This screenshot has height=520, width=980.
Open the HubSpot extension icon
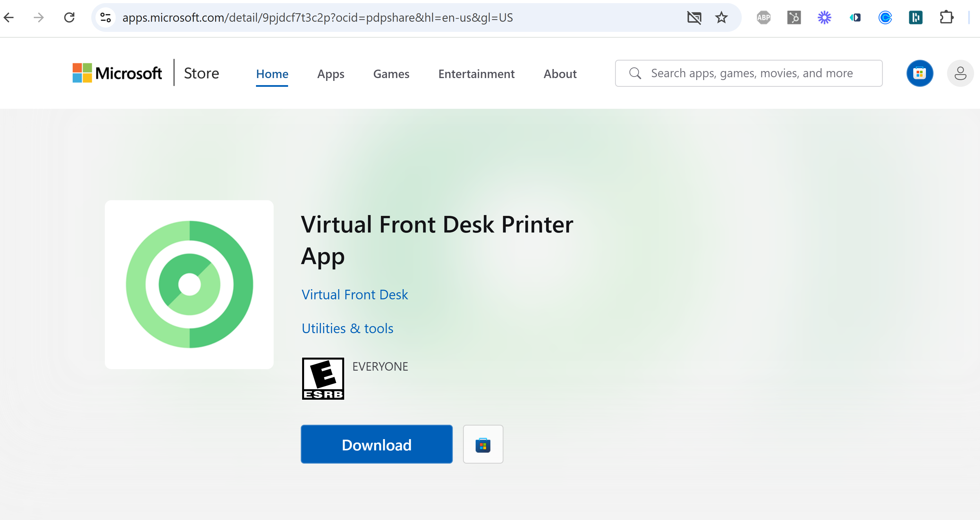pyautogui.click(x=794, y=17)
